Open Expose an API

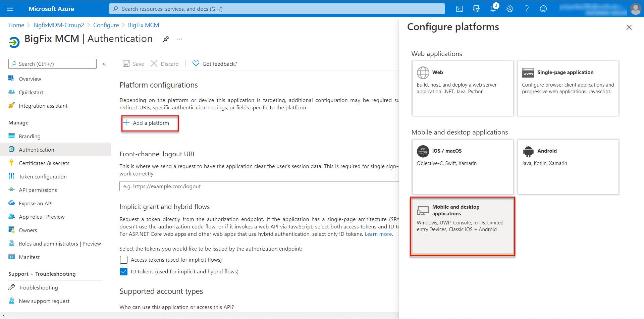pyautogui.click(x=55, y=203)
